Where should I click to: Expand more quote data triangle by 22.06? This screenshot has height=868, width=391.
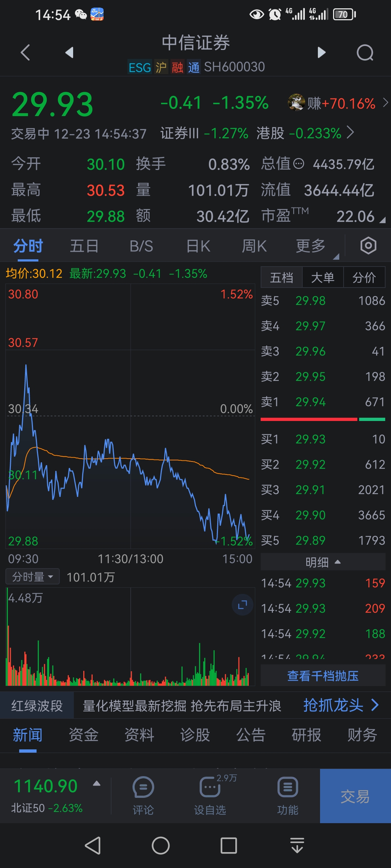(382, 220)
